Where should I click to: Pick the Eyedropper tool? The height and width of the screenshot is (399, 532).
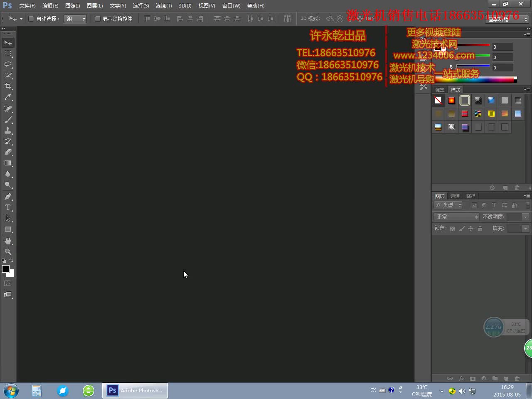pos(8,97)
